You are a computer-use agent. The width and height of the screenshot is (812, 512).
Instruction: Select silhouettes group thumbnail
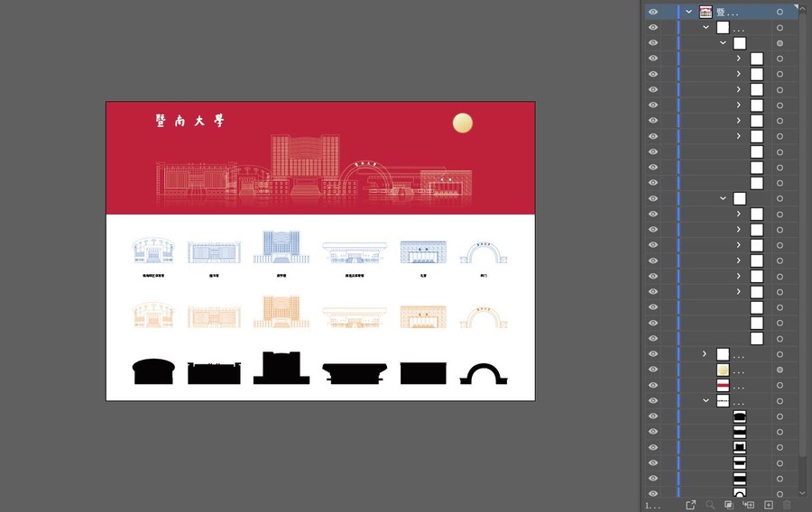tap(723, 401)
